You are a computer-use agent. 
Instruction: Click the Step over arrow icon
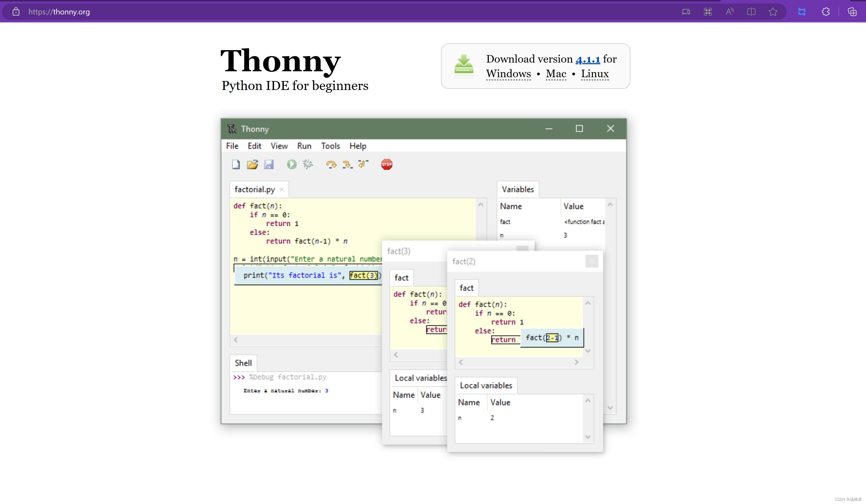tap(331, 164)
